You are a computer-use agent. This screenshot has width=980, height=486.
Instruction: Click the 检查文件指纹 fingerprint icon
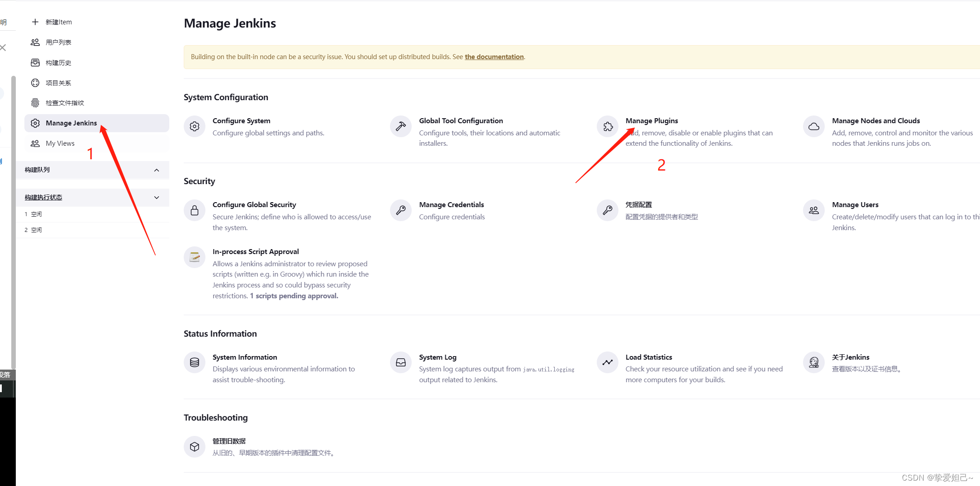(x=35, y=103)
